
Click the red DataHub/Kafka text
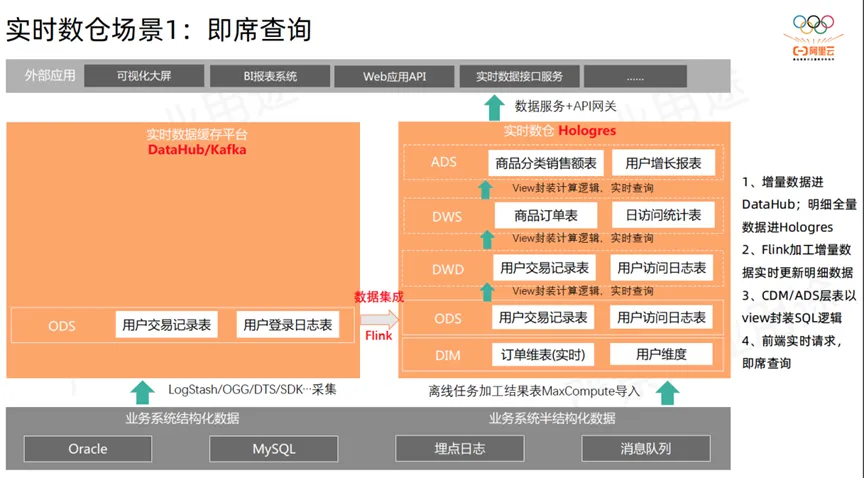[197, 150]
